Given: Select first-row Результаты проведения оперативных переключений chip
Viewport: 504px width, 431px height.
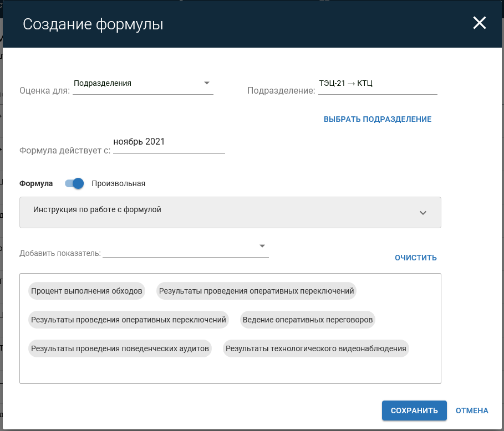Looking at the screenshot, I should point(256,291).
